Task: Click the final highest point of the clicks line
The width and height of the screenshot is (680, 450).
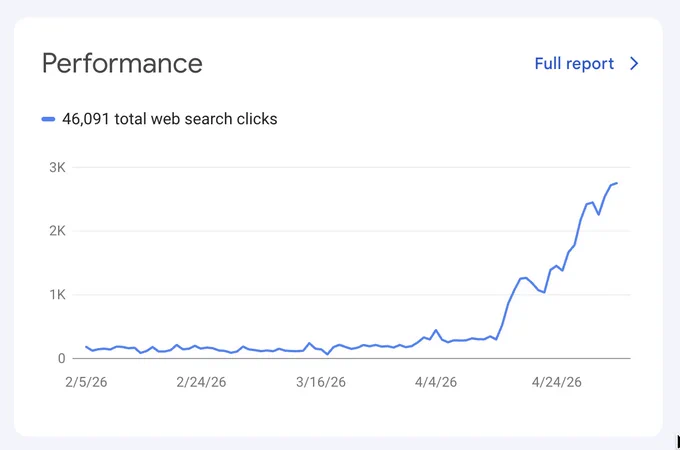Action: (616, 183)
